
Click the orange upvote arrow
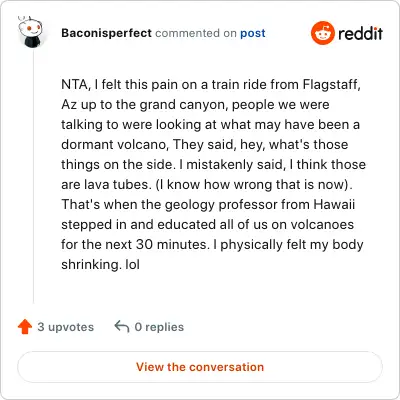[25, 327]
